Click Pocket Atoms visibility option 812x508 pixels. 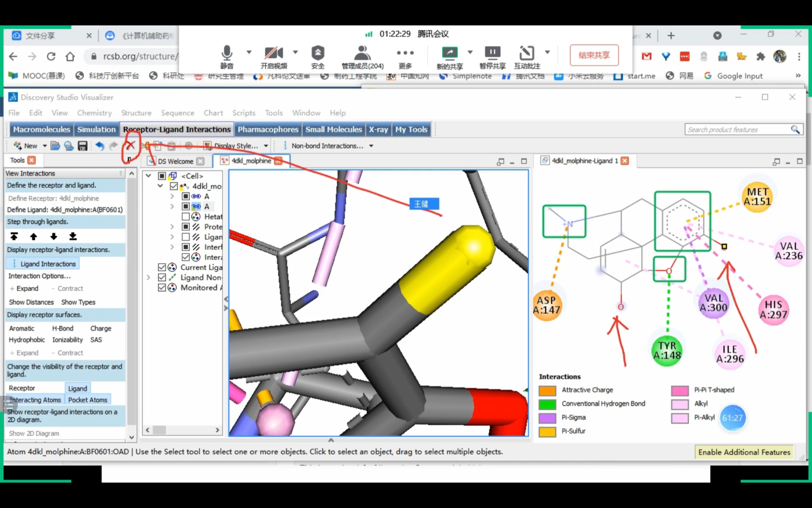pyautogui.click(x=88, y=400)
